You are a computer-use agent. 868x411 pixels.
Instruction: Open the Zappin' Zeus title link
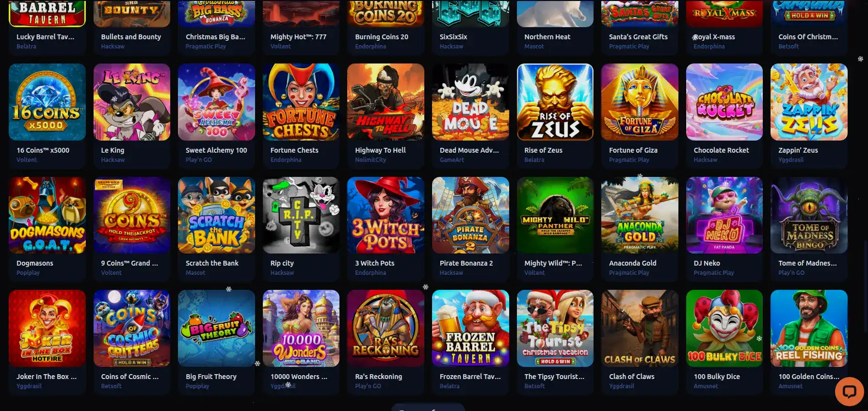[798, 150]
